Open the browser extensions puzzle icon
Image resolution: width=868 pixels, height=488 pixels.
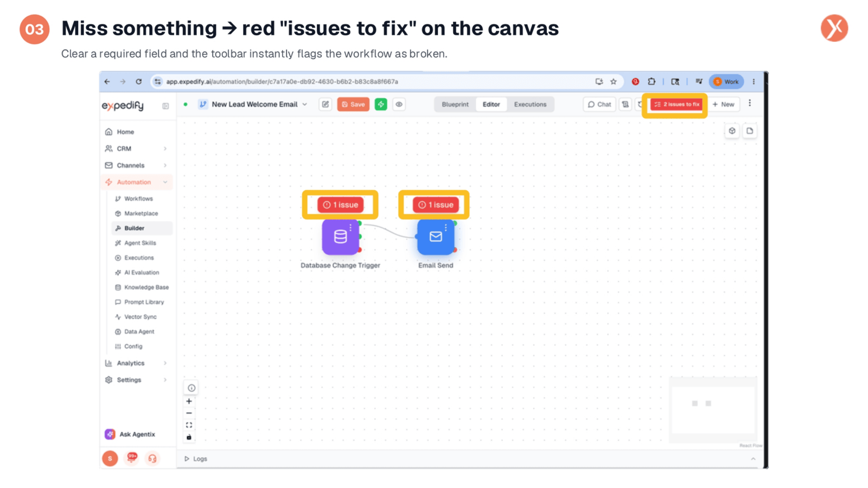(x=652, y=82)
